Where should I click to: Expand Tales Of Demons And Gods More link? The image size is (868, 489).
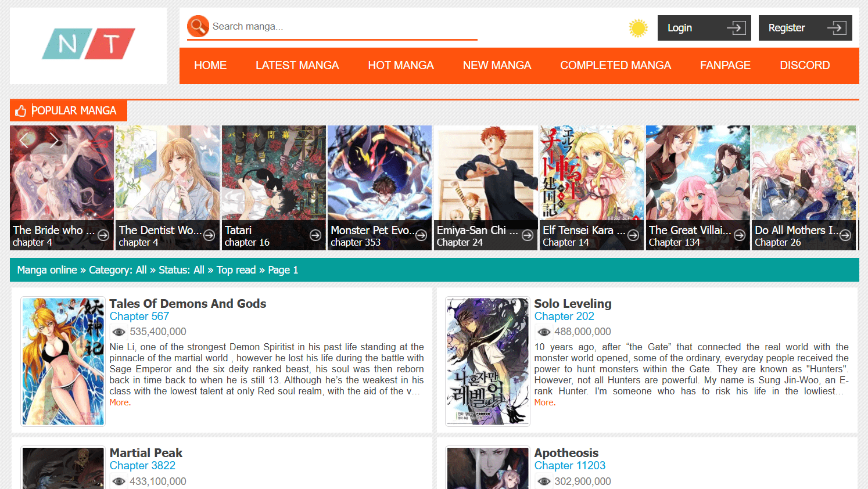(120, 402)
